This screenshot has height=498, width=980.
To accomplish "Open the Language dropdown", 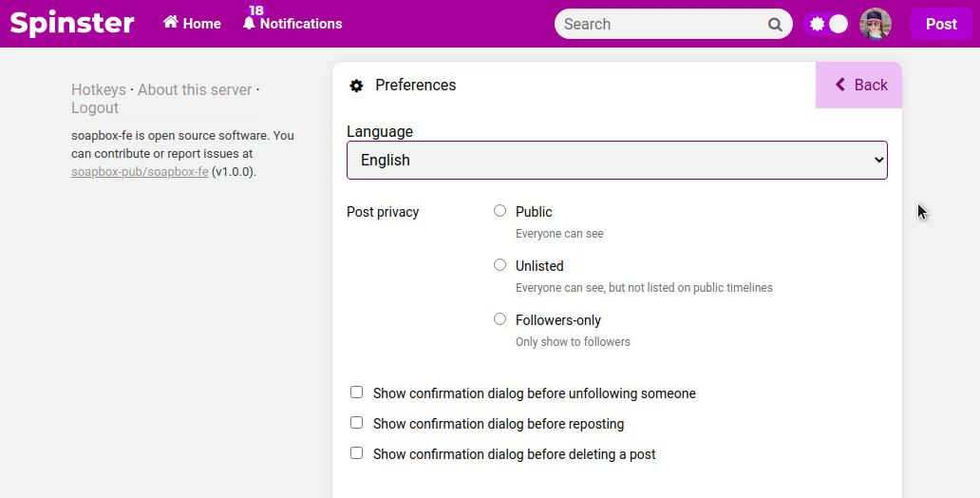I will pos(617,161).
